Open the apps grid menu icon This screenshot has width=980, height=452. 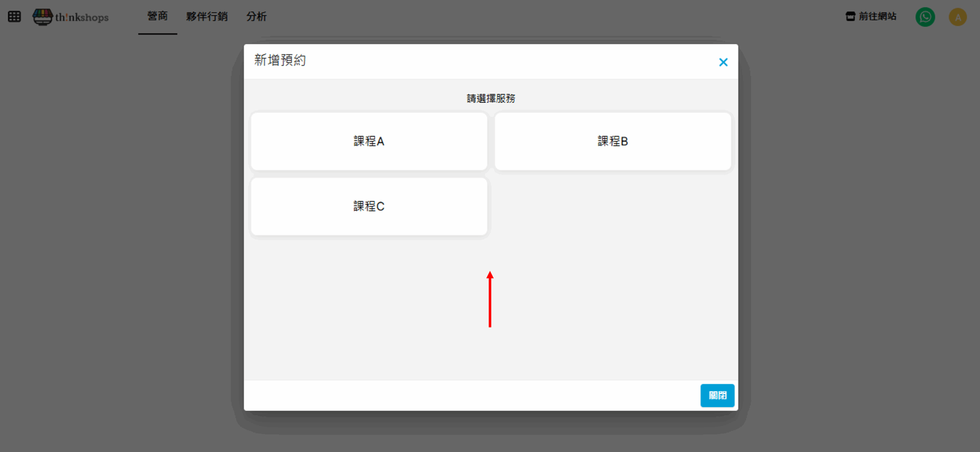click(14, 16)
